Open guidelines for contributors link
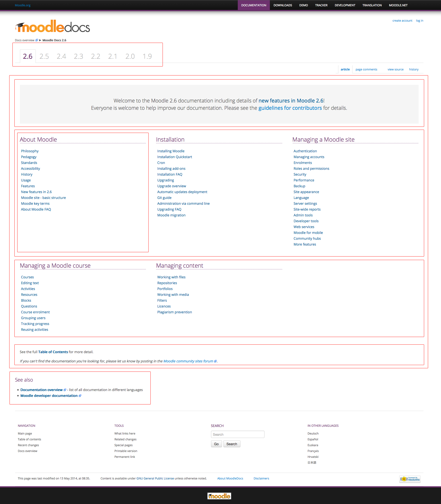 [x=290, y=108]
